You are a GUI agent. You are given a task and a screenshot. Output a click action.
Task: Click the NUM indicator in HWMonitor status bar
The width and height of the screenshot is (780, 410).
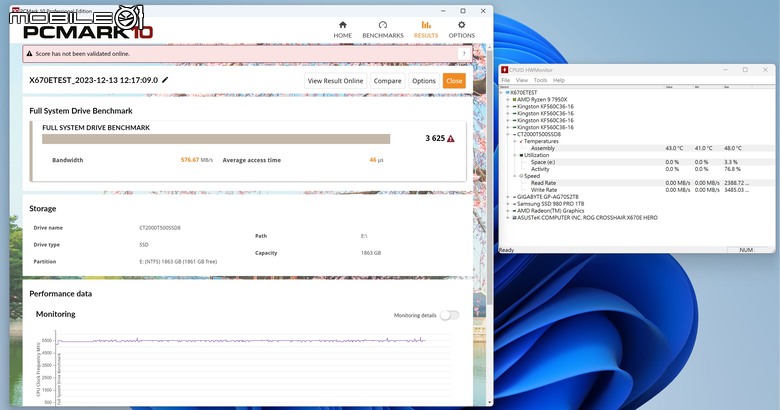[x=746, y=250]
